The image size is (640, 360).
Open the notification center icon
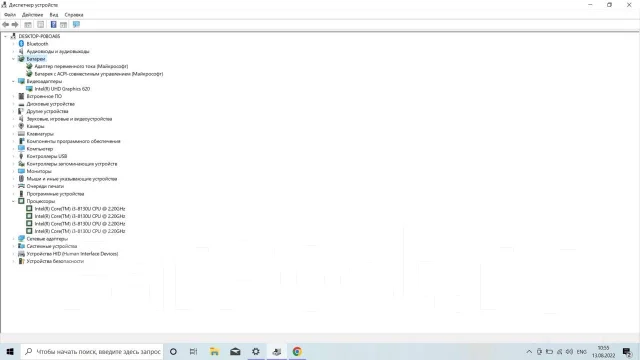[627, 351]
